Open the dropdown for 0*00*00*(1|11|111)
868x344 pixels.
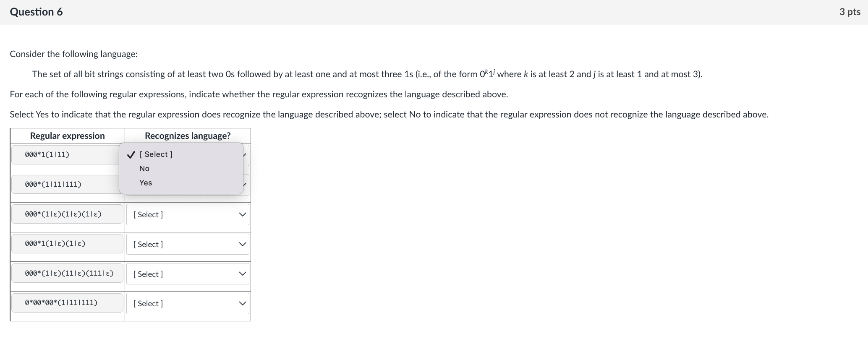tap(187, 303)
